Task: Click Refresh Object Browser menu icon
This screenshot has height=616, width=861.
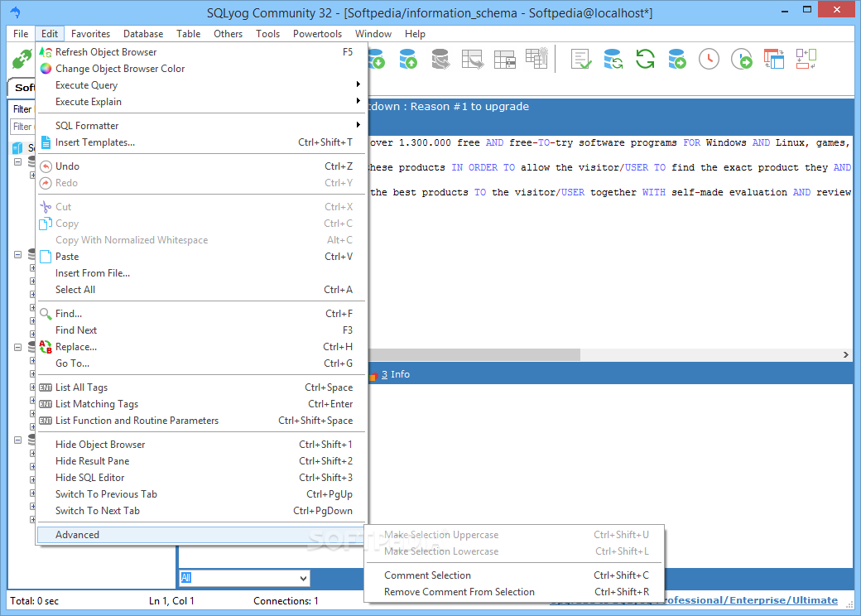Action: tap(46, 52)
